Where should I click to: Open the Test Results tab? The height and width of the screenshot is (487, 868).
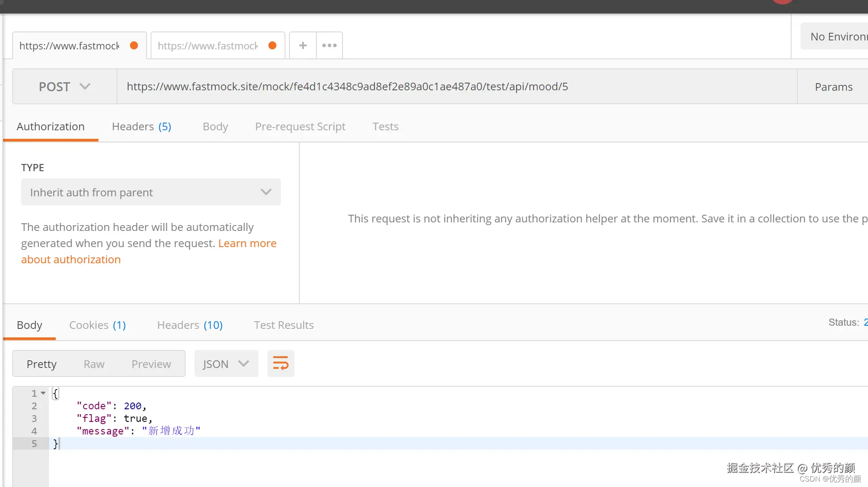click(x=284, y=325)
